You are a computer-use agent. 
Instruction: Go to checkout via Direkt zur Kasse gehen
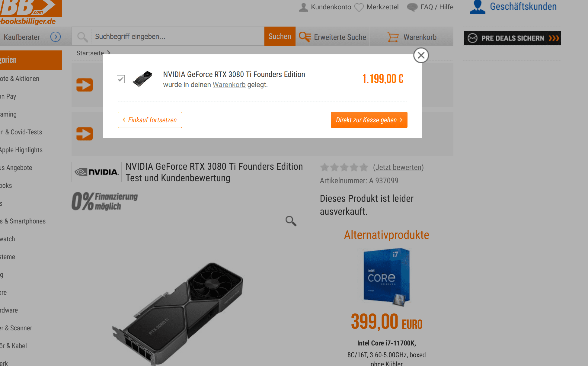[x=369, y=120]
